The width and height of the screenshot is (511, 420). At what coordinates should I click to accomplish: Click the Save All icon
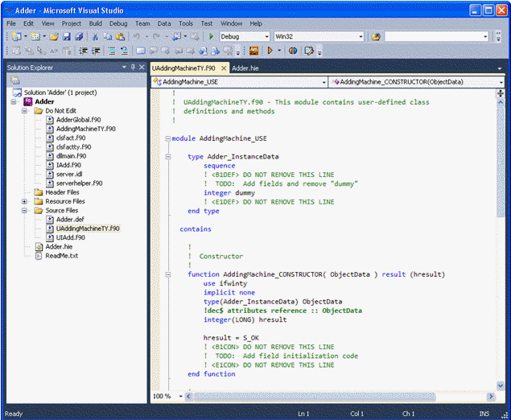(79, 36)
